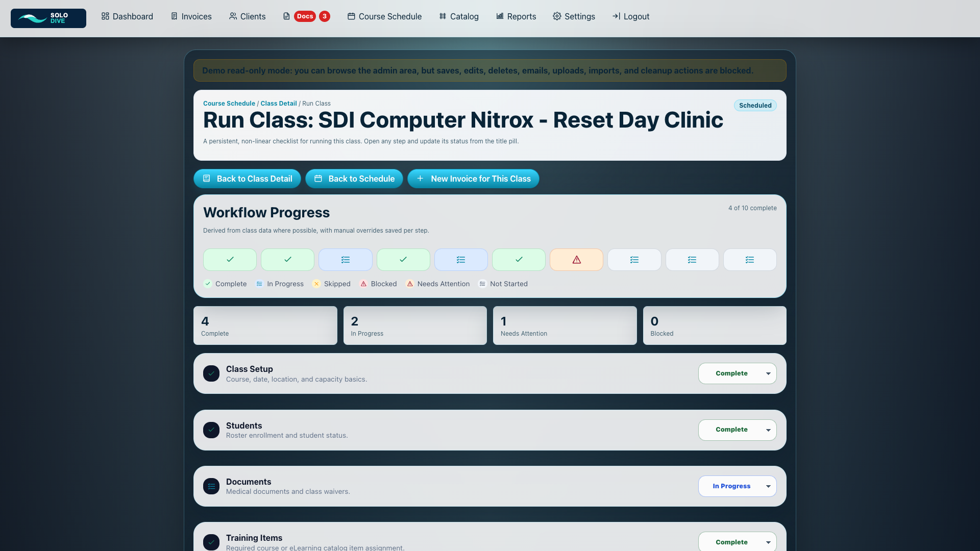Click the Training Items checkmark circle icon
Image resolution: width=980 pixels, height=551 pixels.
[x=211, y=542]
